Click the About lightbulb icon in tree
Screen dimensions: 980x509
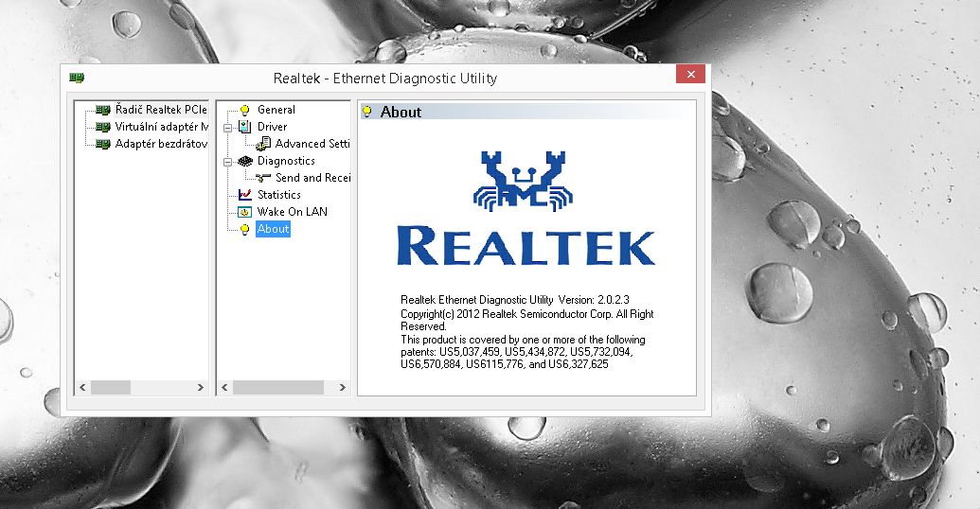tap(245, 229)
